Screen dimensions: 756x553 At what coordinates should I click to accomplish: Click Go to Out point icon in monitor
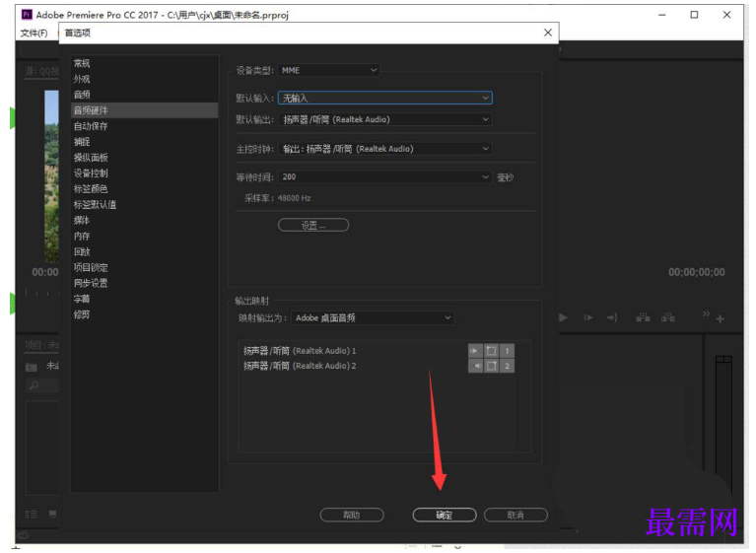pos(612,317)
